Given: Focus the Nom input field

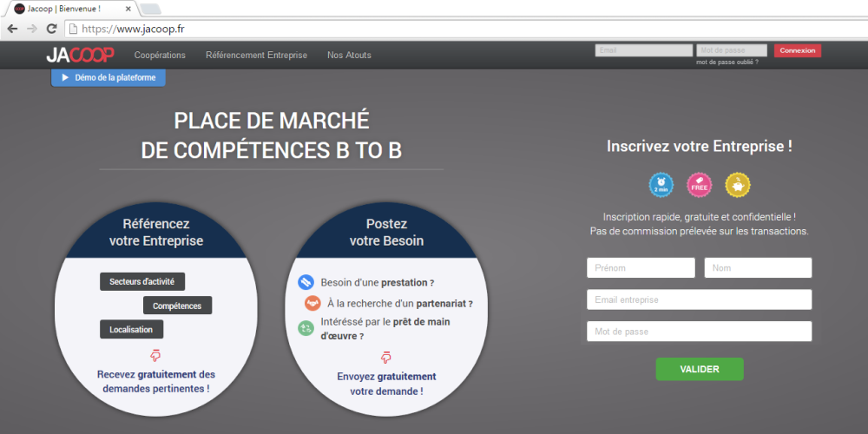Looking at the screenshot, I should (758, 268).
